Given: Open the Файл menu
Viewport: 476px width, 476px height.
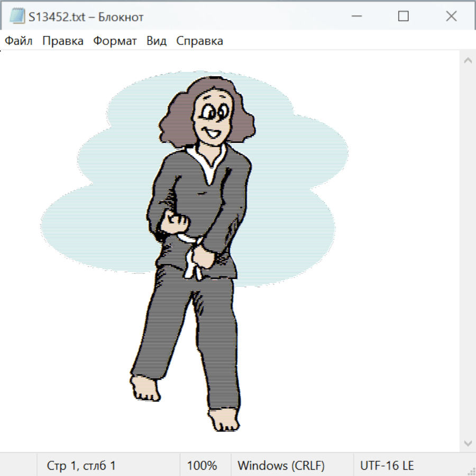Looking at the screenshot, I should click(x=19, y=41).
